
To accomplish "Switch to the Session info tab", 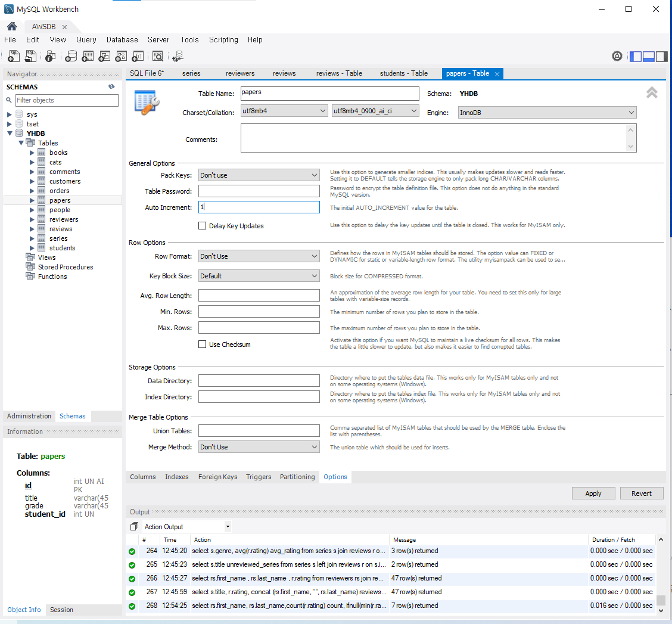I will point(61,610).
